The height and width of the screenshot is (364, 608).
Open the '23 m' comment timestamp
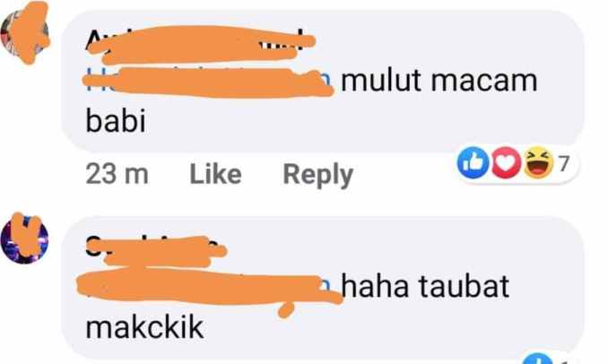(117, 174)
